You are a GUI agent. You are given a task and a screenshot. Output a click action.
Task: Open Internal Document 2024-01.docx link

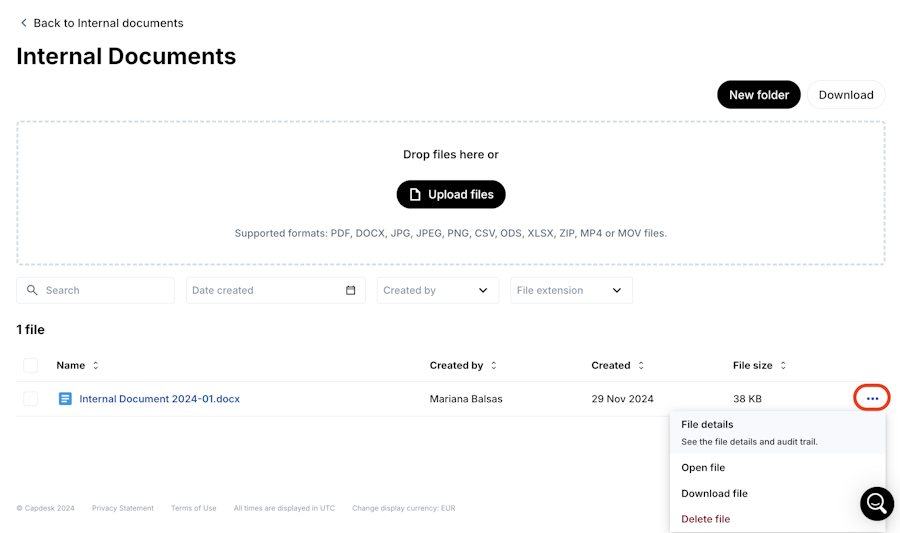pos(159,399)
